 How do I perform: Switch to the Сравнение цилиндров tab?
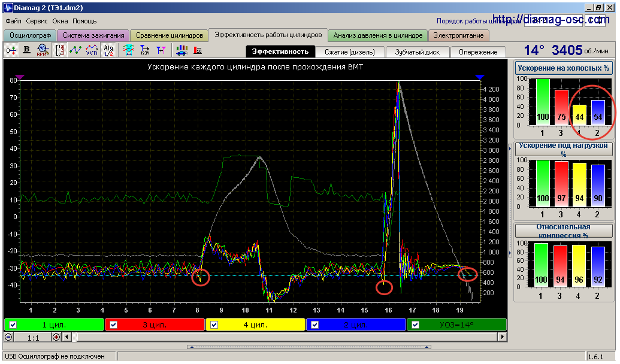click(170, 35)
